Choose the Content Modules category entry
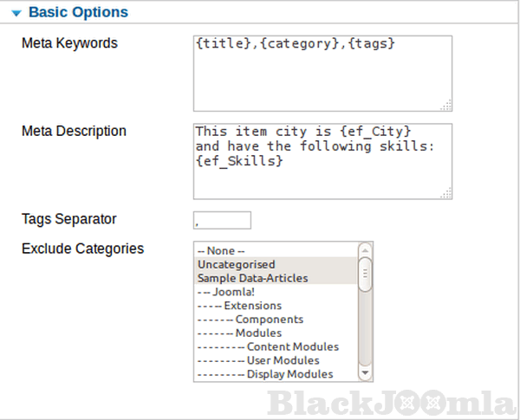Image resolution: width=520 pixels, height=420 pixels. (292, 346)
